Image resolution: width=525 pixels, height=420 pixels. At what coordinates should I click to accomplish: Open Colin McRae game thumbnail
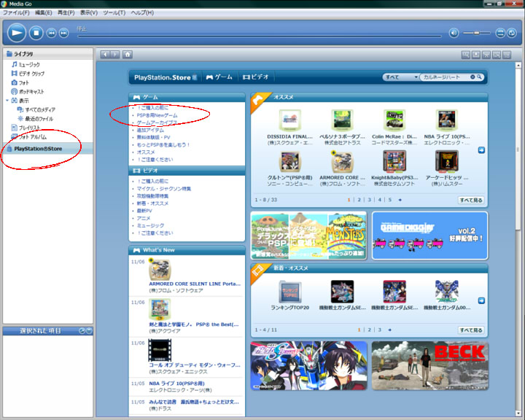[x=394, y=120]
